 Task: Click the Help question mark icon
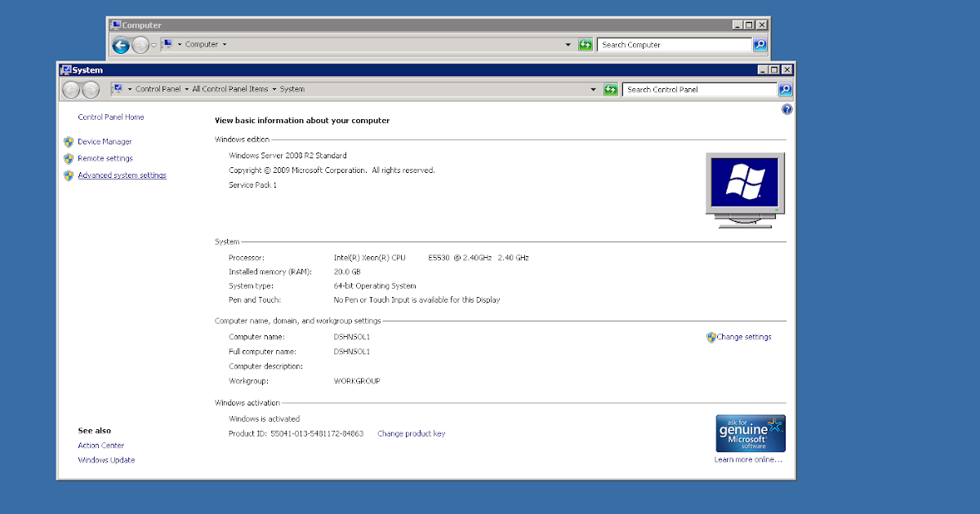(786, 109)
